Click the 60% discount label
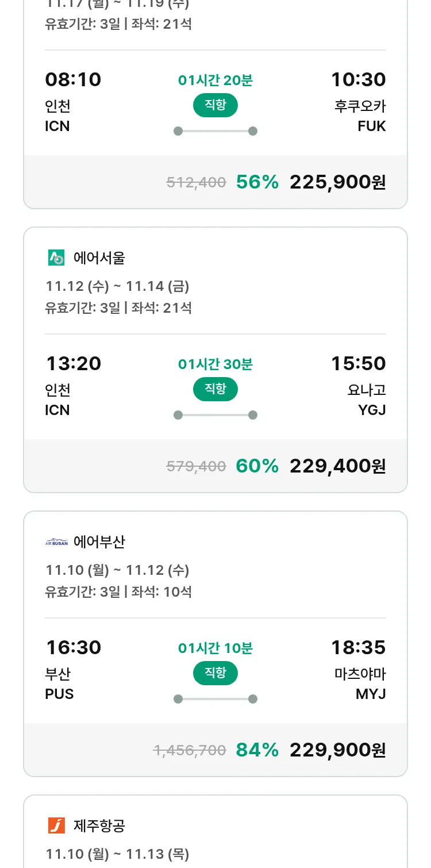Viewport: 431px width, 868px height. pyautogui.click(x=257, y=466)
